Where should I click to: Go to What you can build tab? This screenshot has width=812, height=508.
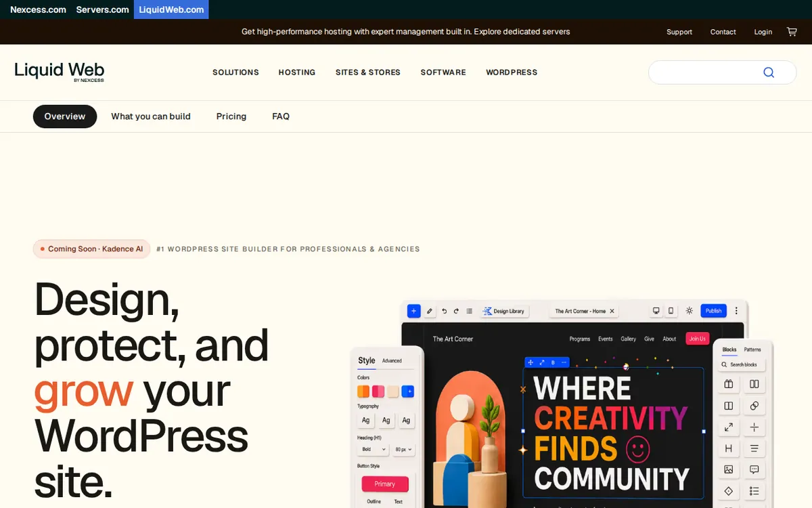click(151, 117)
